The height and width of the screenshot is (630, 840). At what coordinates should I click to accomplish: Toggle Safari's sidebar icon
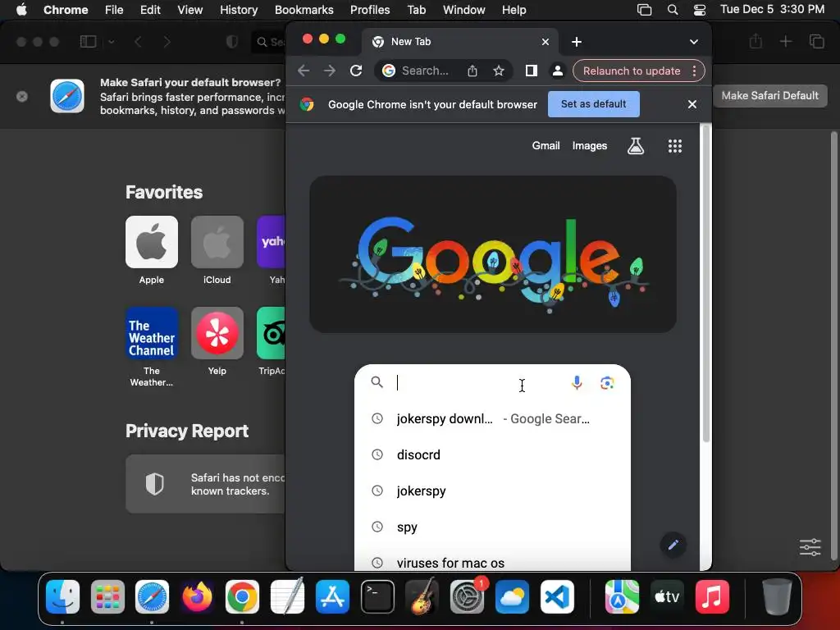point(88,41)
